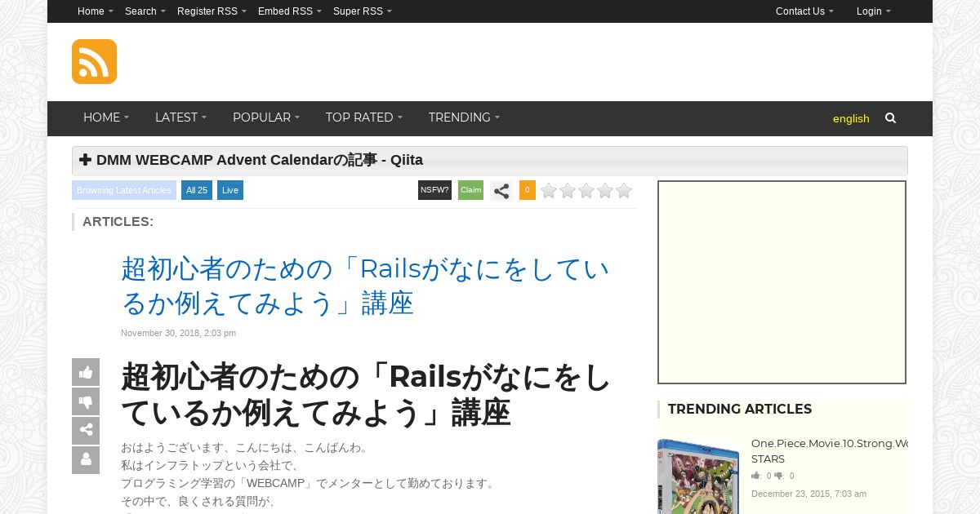980x514 pixels.
Task: Expand the HOME menu in dark nav bar
Action: pyautogui.click(x=106, y=117)
